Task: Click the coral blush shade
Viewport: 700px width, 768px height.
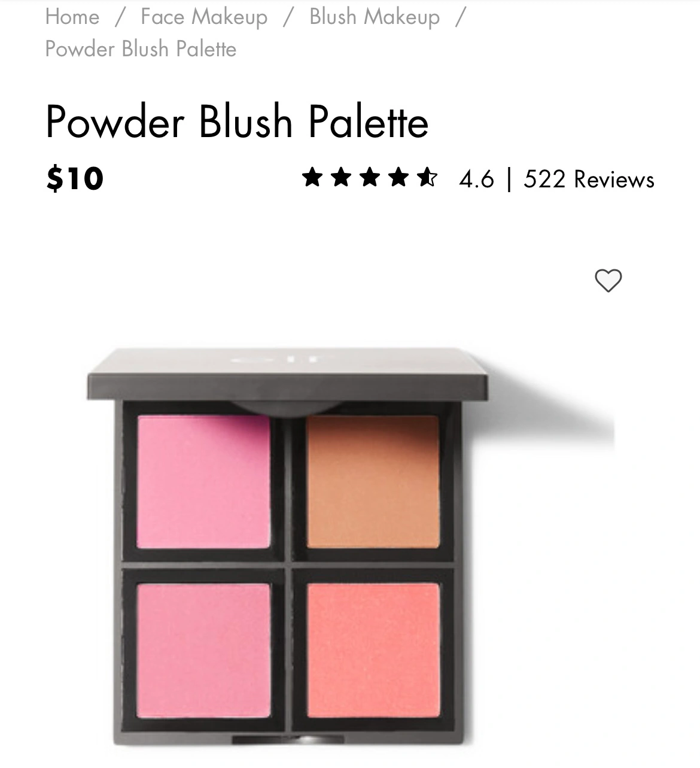Action: pos(373,651)
